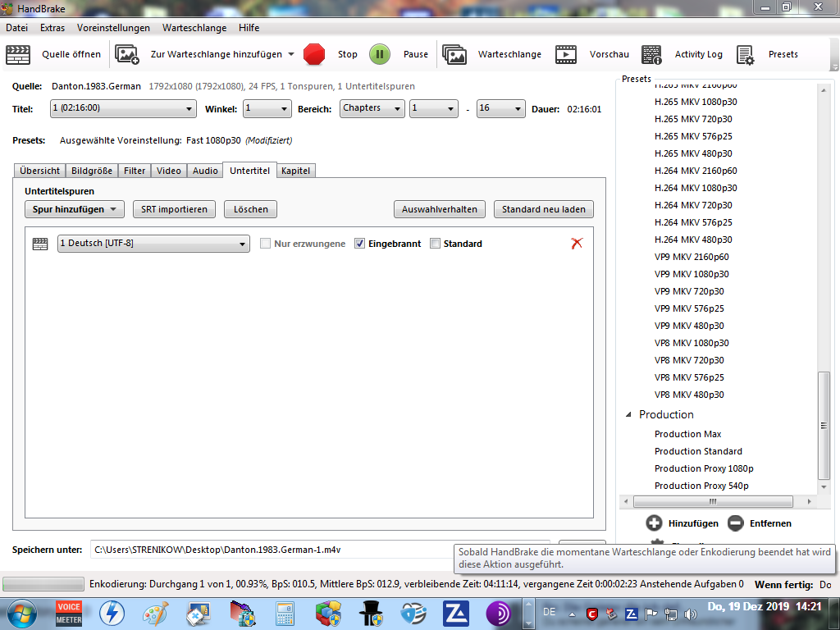Open the Voreinstellungen menu
The height and width of the screenshot is (630, 840).
[x=113, y=28]
